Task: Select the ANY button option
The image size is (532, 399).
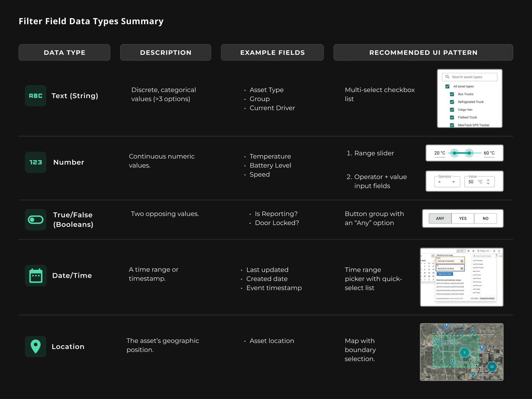Action: click(440, 218)
